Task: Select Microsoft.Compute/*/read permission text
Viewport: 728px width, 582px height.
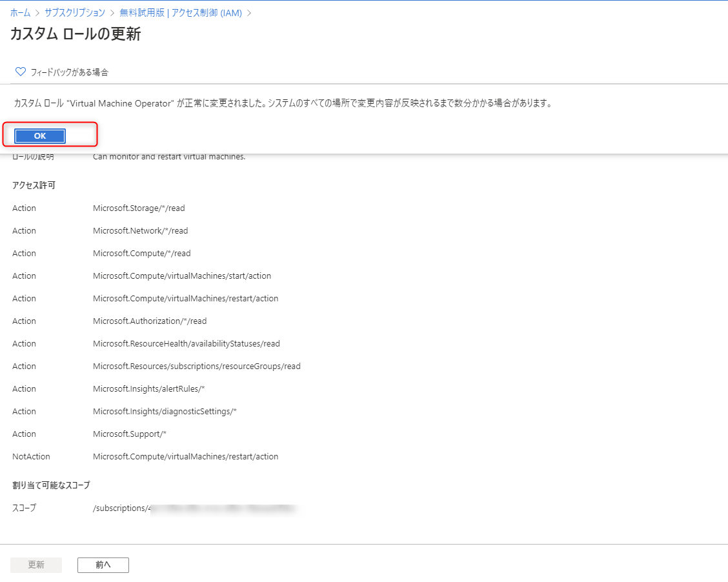Action: coord(141,254)
